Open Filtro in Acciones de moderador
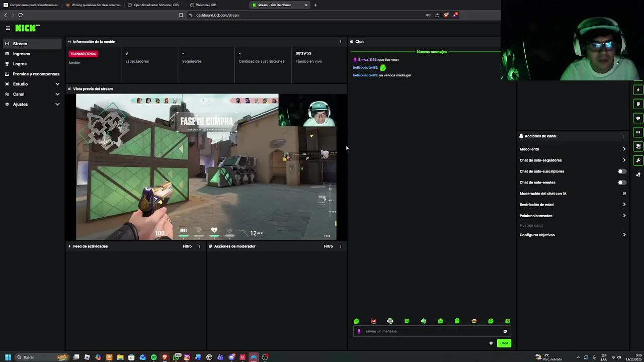 pos(328,246)
